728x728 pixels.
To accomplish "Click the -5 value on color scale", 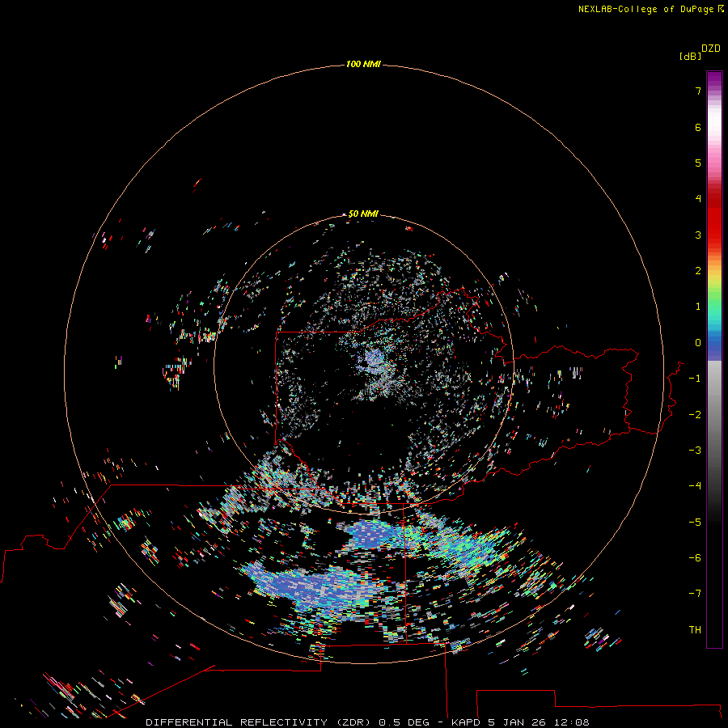I will point(695,523).
